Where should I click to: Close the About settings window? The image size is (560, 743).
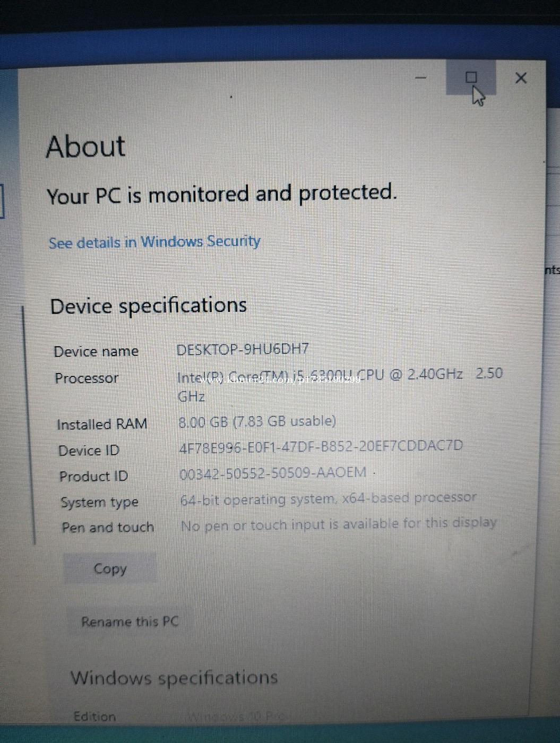[521, 78]
